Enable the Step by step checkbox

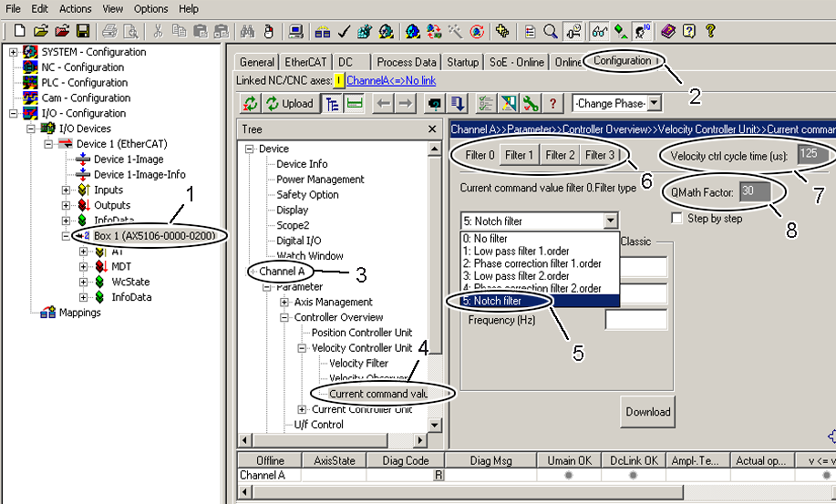pyautogui.click(x=676, y=218)
